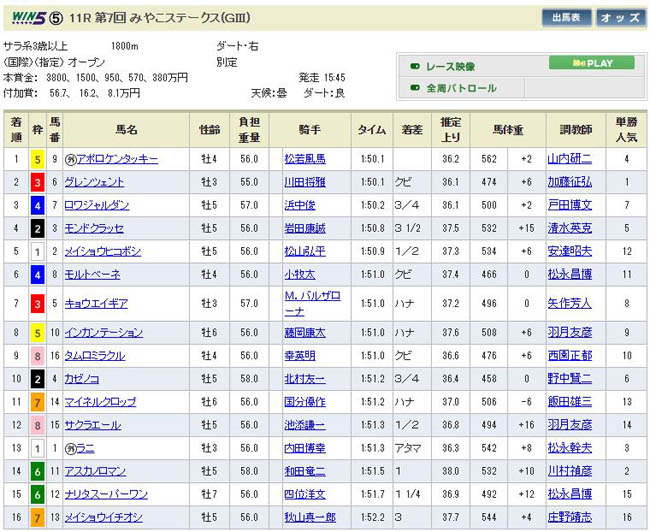This screenshot has height=532, width=650.
Task: Click the green frame 6 swatch for アスカノロマン
Action: point(38,470)
